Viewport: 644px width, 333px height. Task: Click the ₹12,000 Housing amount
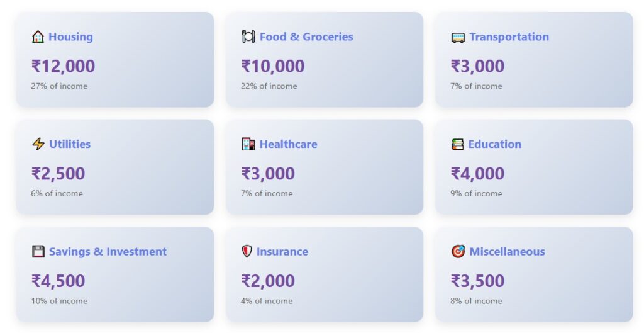(63, 66)
